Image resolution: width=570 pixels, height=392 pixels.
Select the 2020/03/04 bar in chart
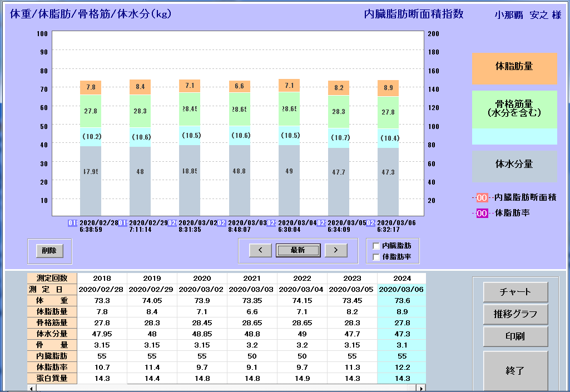(x=289, y=147)
